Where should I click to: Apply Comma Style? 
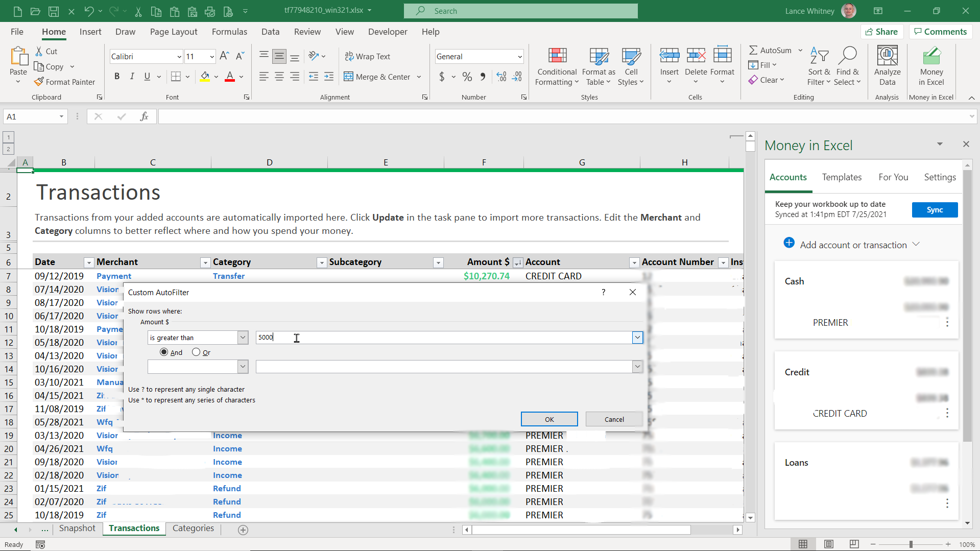[x=483, y=77]
